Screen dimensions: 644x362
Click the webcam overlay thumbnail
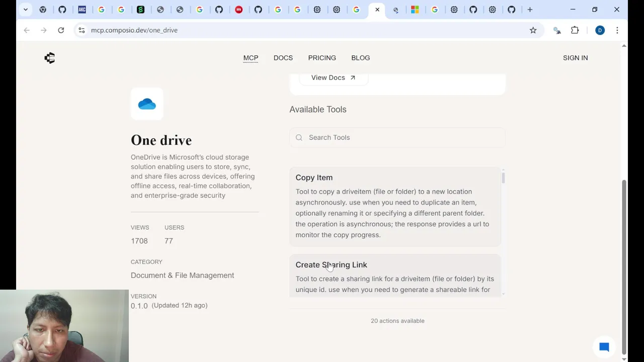coord(64,326)
